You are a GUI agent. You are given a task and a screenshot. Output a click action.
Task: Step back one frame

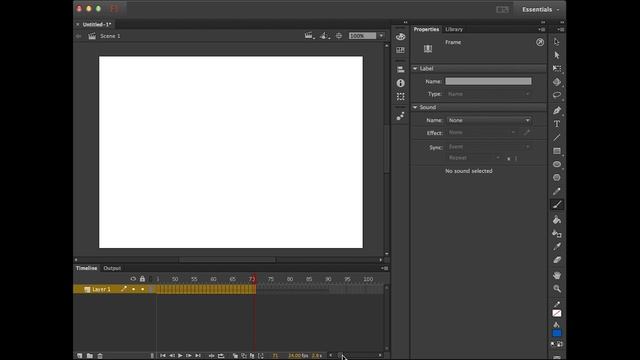[171, 356]
